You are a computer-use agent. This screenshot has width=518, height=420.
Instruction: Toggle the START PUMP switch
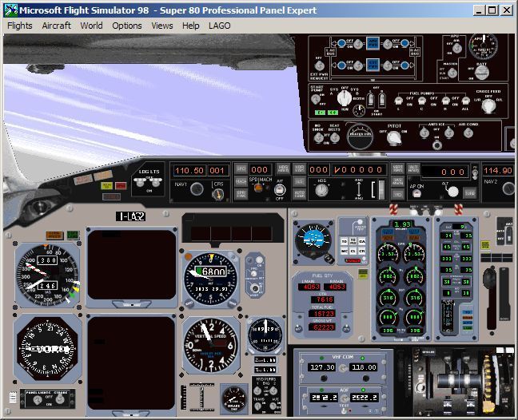click(316, 99)
